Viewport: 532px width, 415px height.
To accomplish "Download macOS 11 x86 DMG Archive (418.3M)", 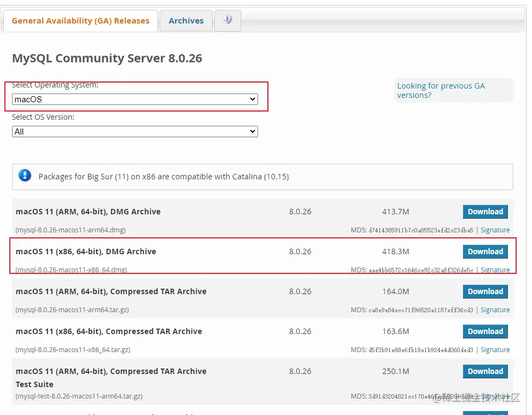I will pos(485,252).
